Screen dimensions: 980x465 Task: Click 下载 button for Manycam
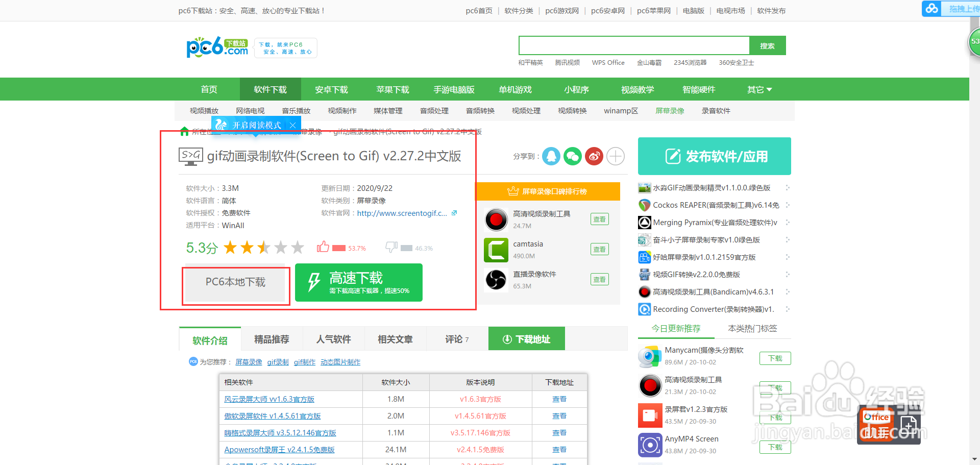(x=775, y=358)
